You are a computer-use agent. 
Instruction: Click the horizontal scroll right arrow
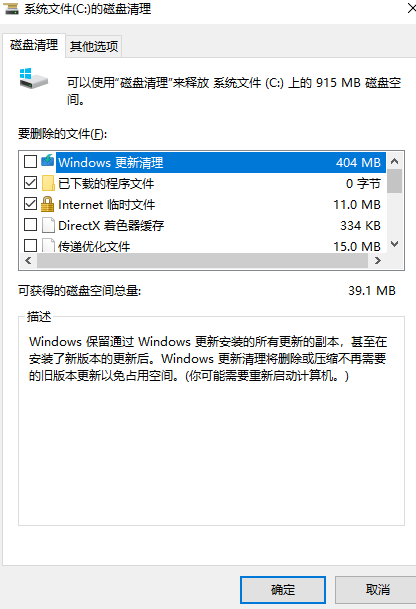coord(378,261)
